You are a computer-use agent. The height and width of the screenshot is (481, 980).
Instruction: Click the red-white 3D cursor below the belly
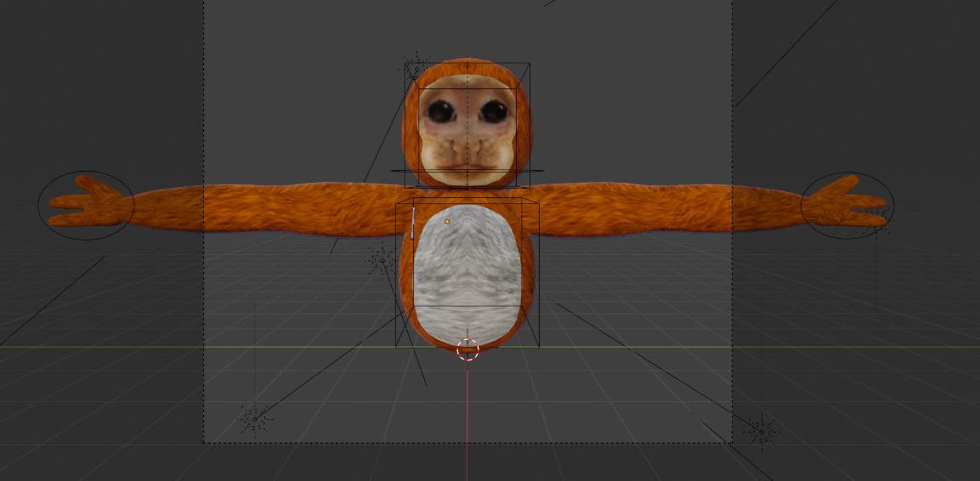[x=467, y=350]
